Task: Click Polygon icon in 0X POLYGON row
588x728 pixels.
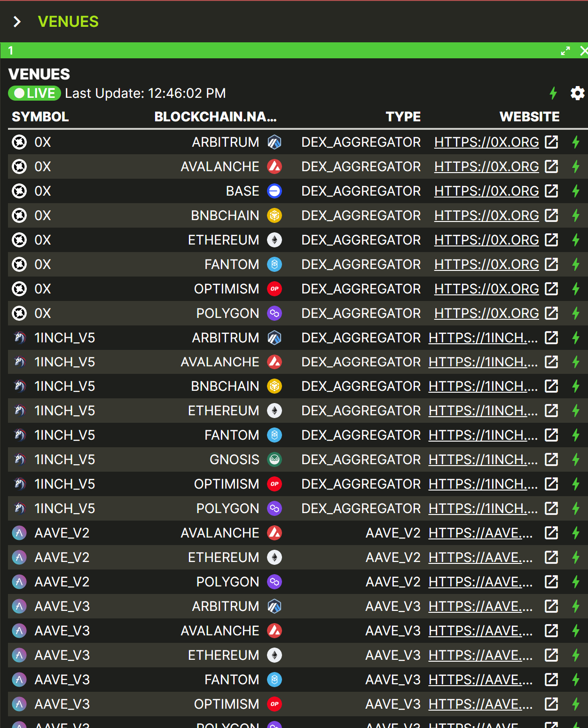Action: coord(274,313)
